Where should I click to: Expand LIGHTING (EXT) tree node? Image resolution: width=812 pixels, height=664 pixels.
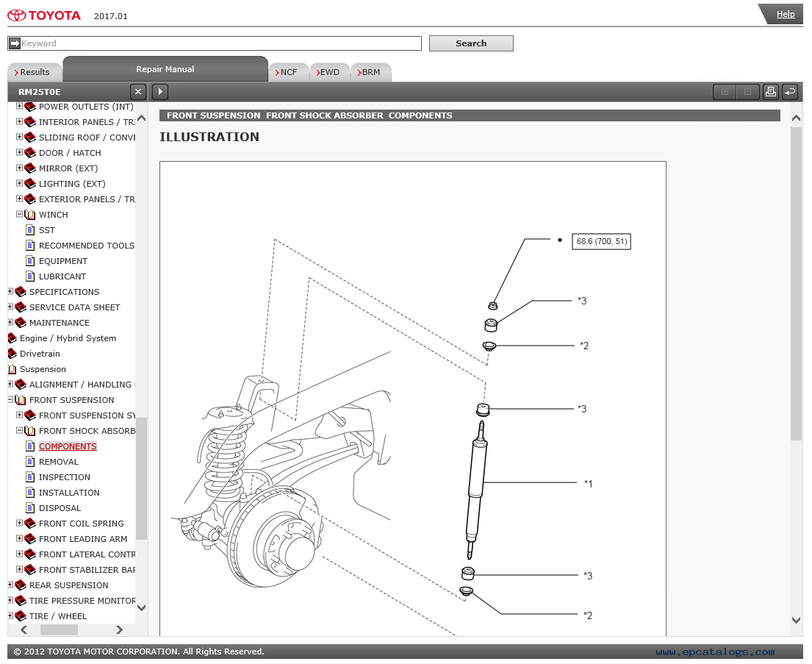[x=19, y=184]
